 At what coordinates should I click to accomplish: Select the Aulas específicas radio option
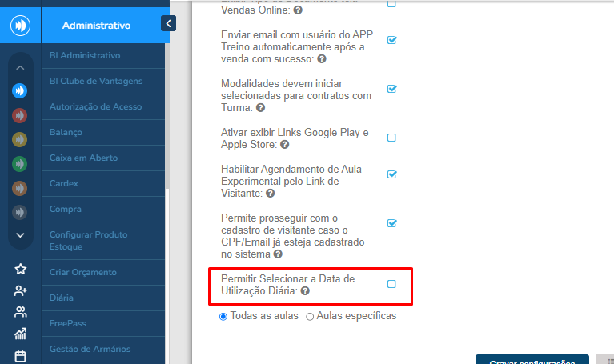click(310, 316)
